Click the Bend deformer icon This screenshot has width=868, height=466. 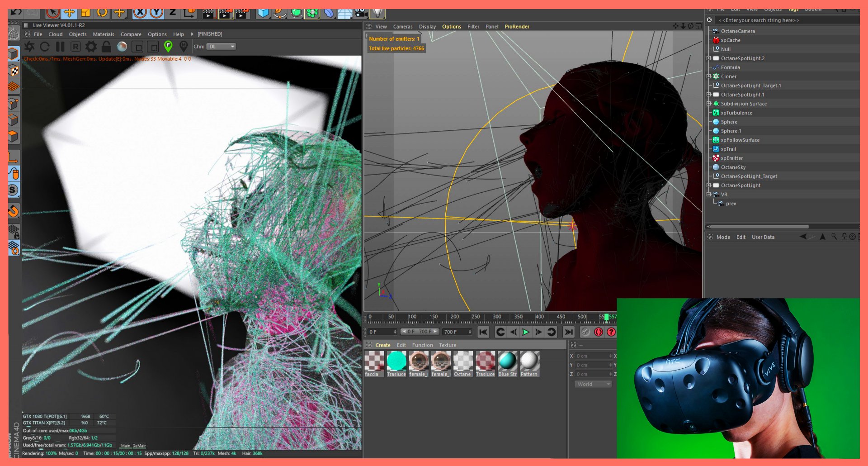click(x=329, y=13)
